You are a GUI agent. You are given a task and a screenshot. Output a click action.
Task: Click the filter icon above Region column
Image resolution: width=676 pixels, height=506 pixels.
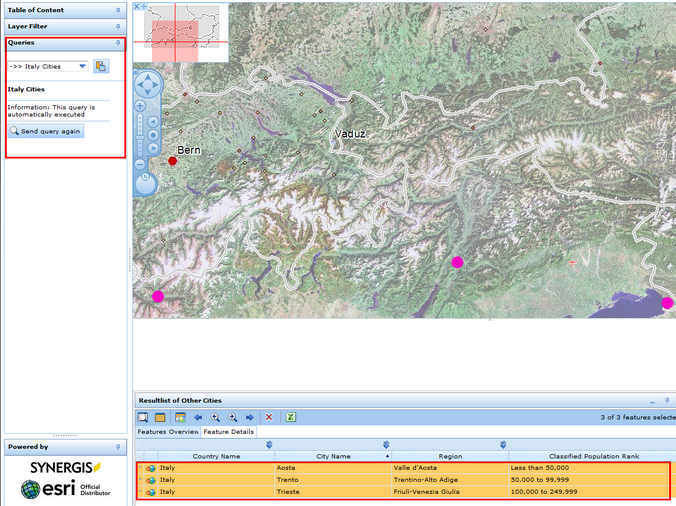(x=503, y=444)
